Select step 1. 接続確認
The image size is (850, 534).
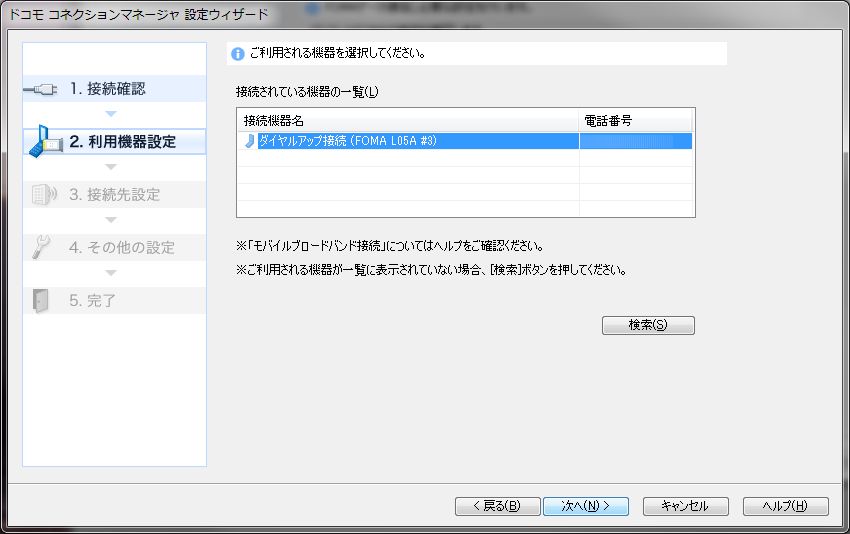[x=114, y=88]
